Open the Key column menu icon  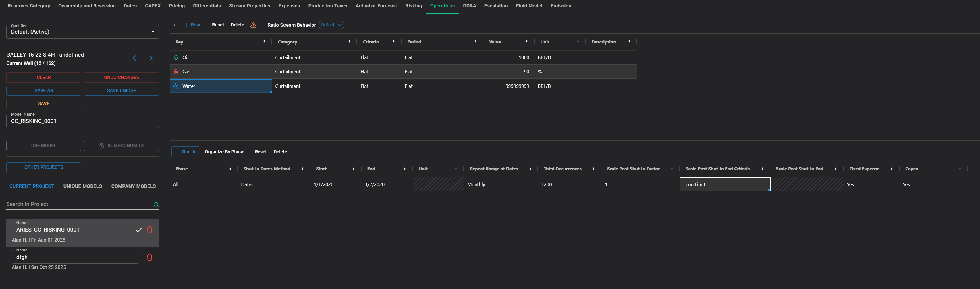pos(264,42)
